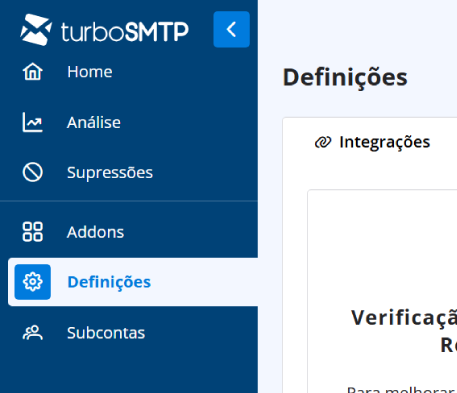Switch to the Integrações tab
The width and height of the screenshot is (457, 393).
click(x=372, y=142)
